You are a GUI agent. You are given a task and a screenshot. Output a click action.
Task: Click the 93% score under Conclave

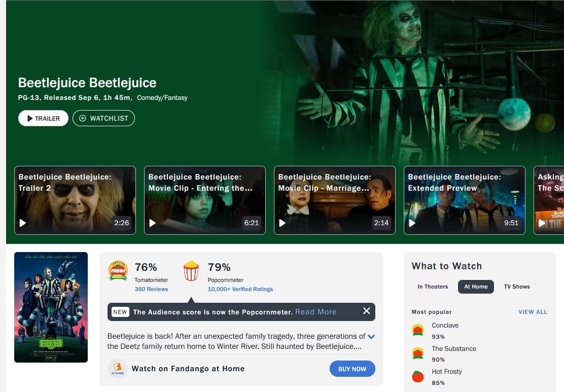click(x=438, y=337)
